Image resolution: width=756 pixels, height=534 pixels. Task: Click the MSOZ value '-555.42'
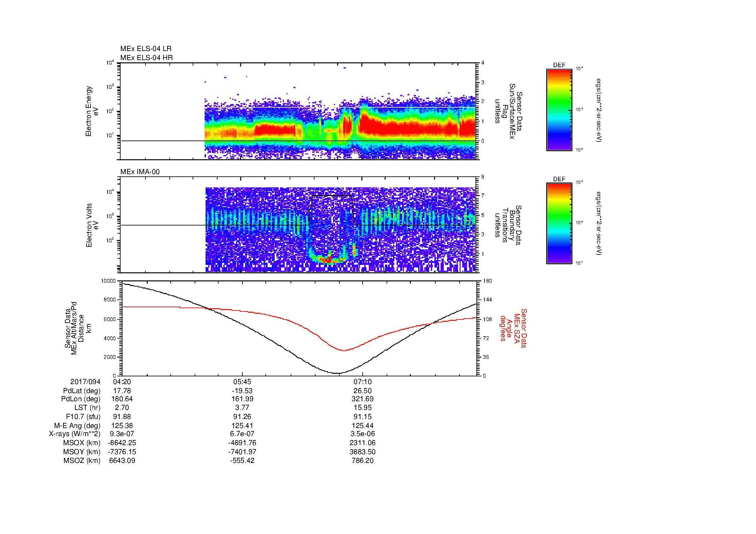[x=242, y=461]
